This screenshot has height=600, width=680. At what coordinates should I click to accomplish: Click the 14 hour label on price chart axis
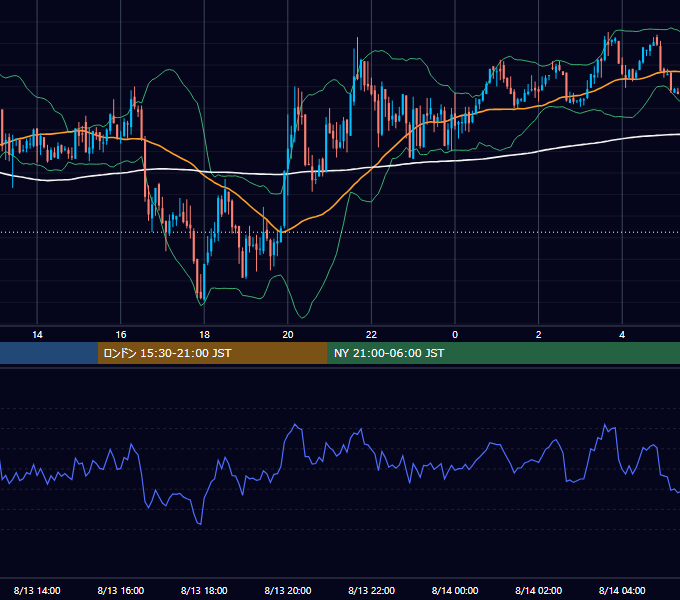tap(37, 335)
